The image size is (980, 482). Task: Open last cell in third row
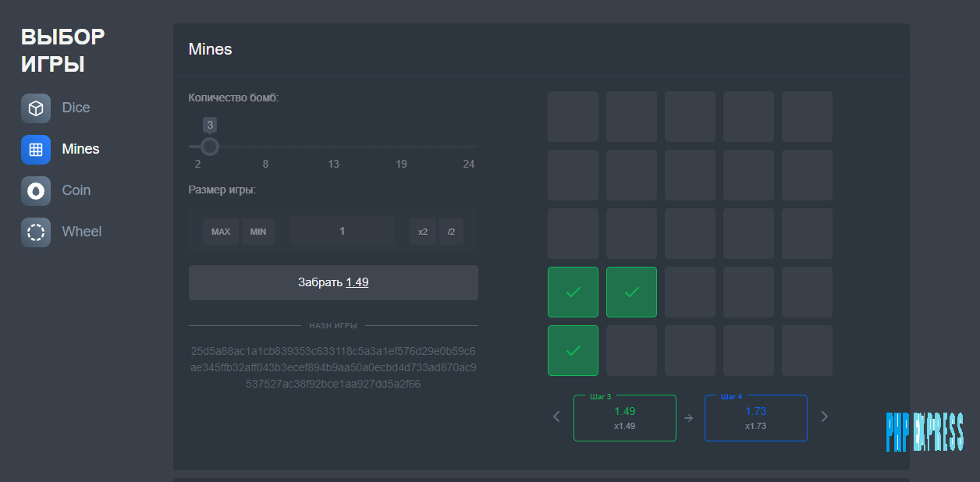tap(807, 234)
